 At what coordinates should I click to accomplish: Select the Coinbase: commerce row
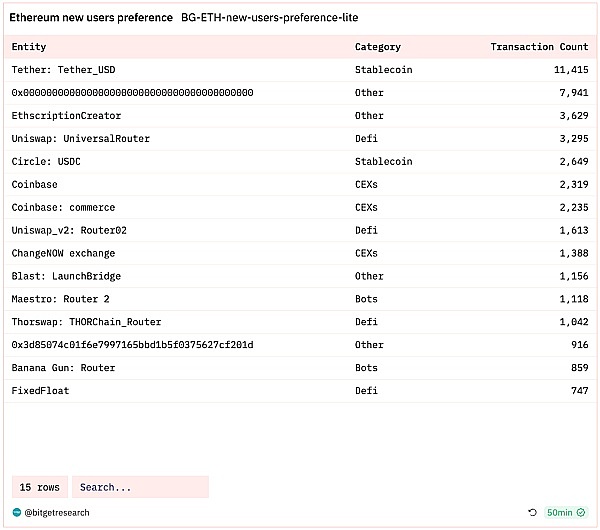(300, 208)
